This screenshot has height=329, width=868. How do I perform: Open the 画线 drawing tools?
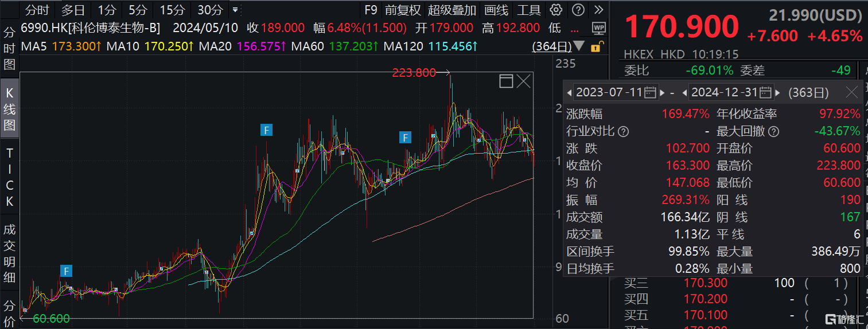(496, 10)
